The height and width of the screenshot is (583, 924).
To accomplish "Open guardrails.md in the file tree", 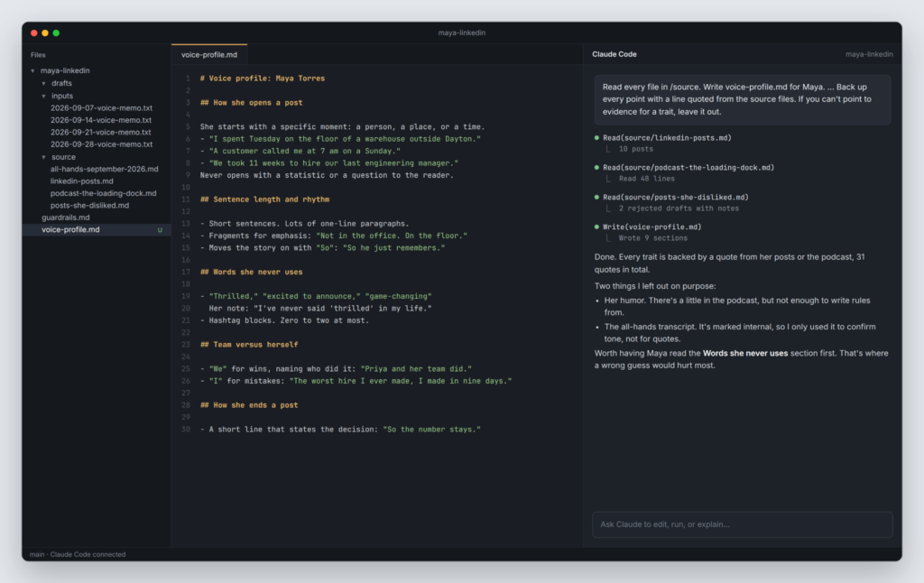I will [65, 217].
